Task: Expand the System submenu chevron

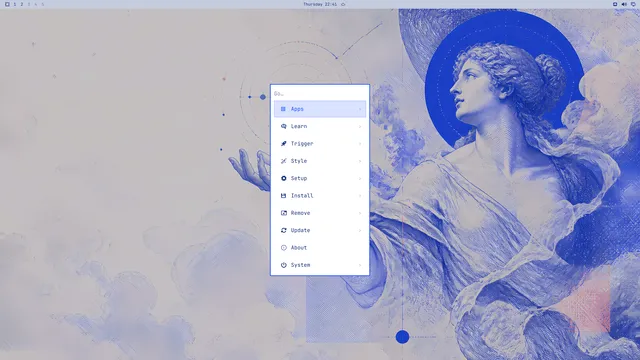Action: (360, 265)
